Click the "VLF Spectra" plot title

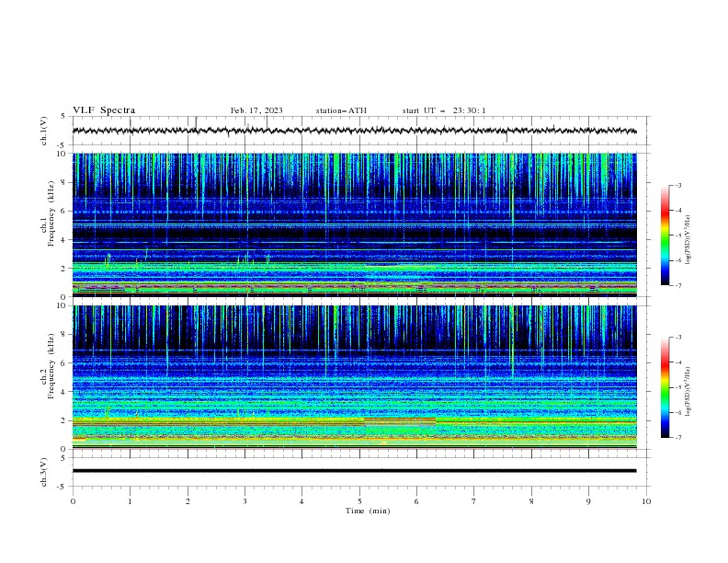coord(104,110)
